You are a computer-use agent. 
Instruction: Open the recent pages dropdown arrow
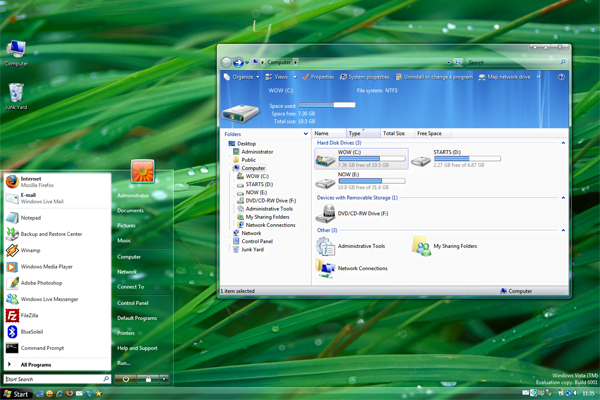click(247, 62)
